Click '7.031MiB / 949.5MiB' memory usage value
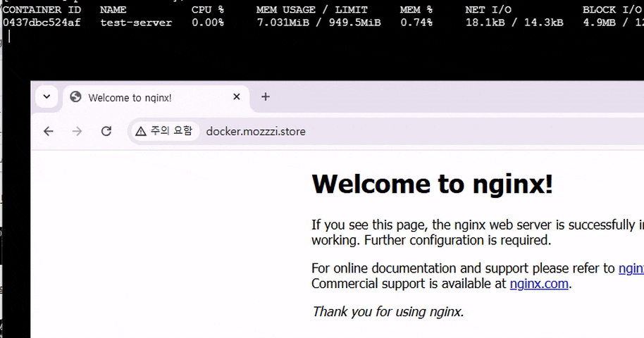Screen dimensions: 644x338 click(318, 22)
